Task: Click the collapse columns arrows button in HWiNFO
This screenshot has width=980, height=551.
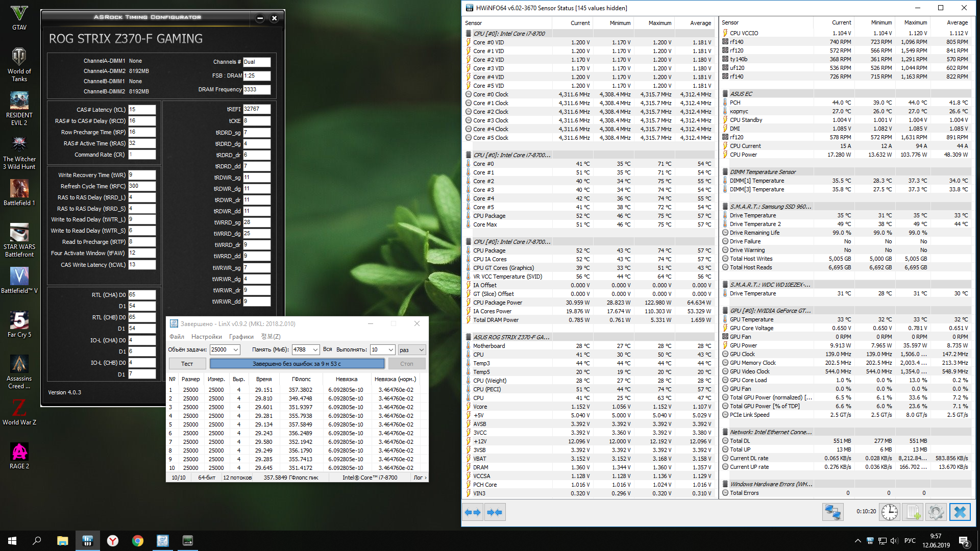Action: click(x=494, y=512)
